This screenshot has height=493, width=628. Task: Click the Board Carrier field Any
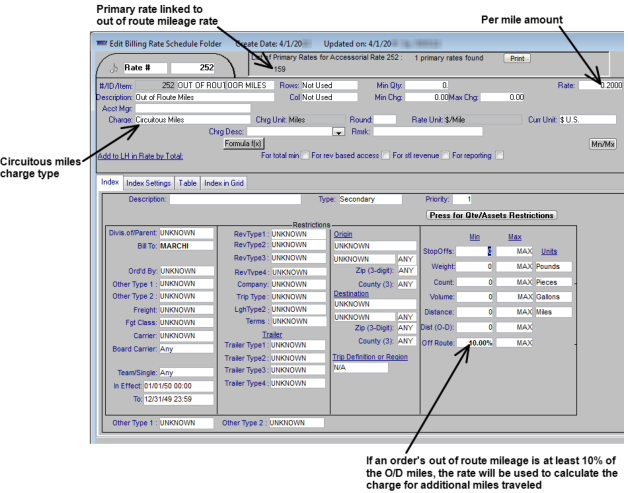[186, 349]
